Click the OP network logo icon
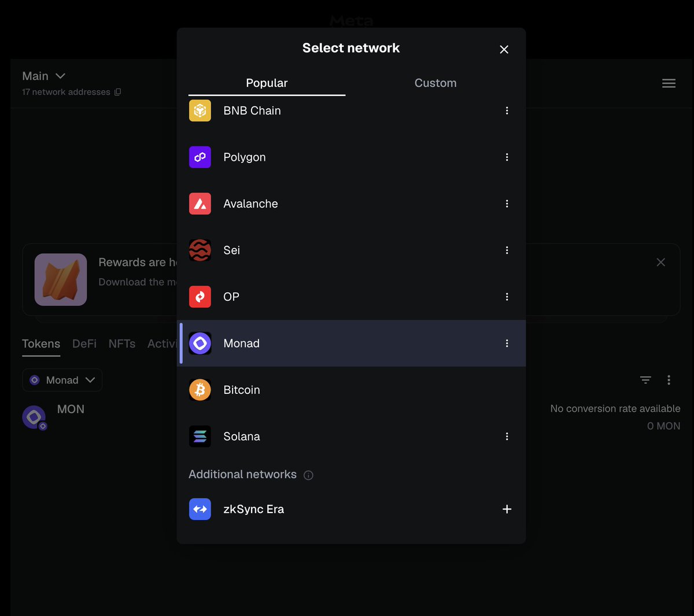The image size is (694, 616). (200, 297)
